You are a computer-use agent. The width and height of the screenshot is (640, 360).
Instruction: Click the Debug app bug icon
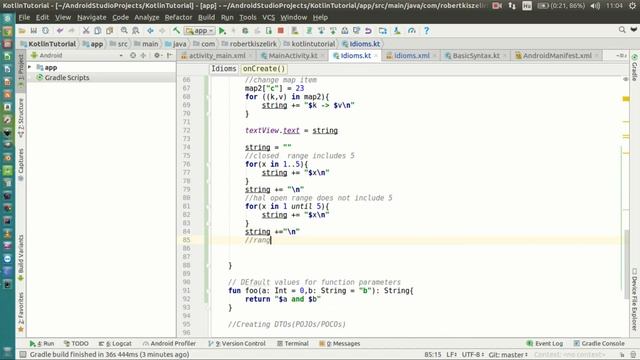point(245,31)
